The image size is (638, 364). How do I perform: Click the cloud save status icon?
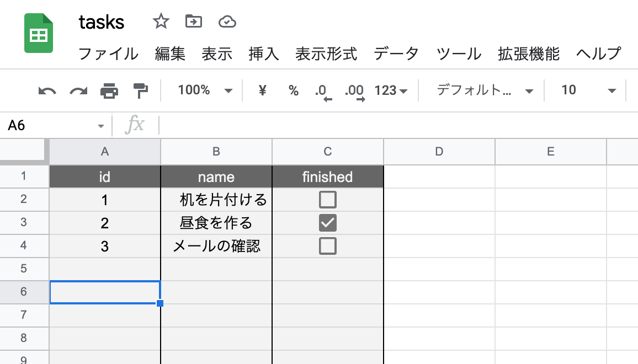tap(227, 22)
